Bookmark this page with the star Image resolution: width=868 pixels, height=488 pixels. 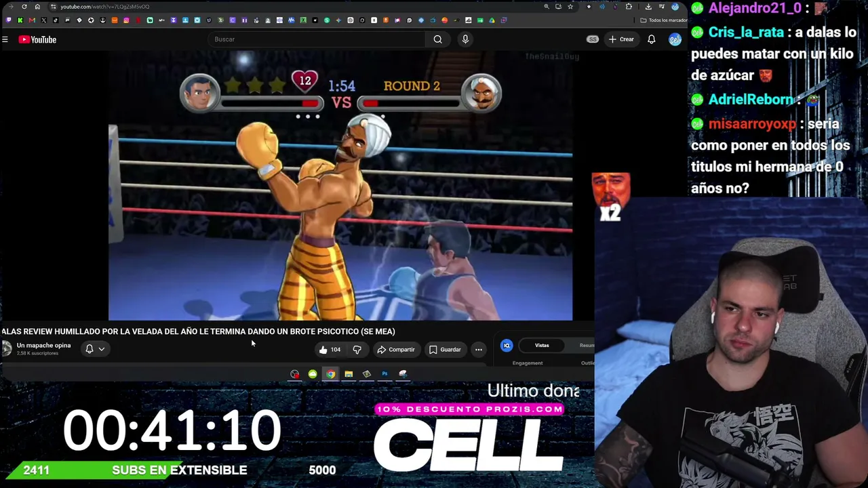(570, 7)
